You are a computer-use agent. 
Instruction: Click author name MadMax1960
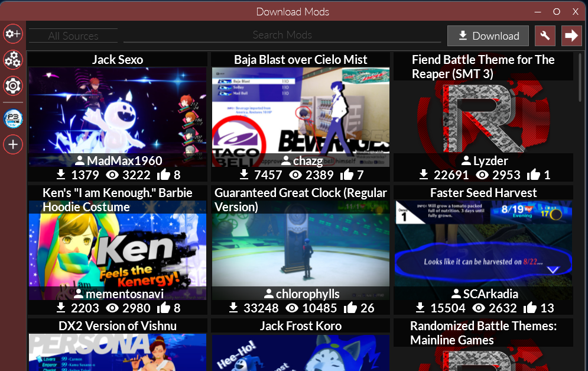tap(125, 161)
